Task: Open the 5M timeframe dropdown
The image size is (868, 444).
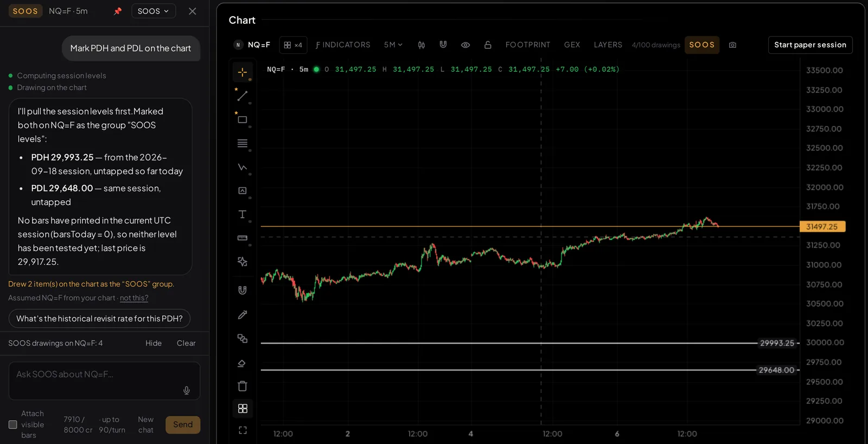Action: (393, 45)
